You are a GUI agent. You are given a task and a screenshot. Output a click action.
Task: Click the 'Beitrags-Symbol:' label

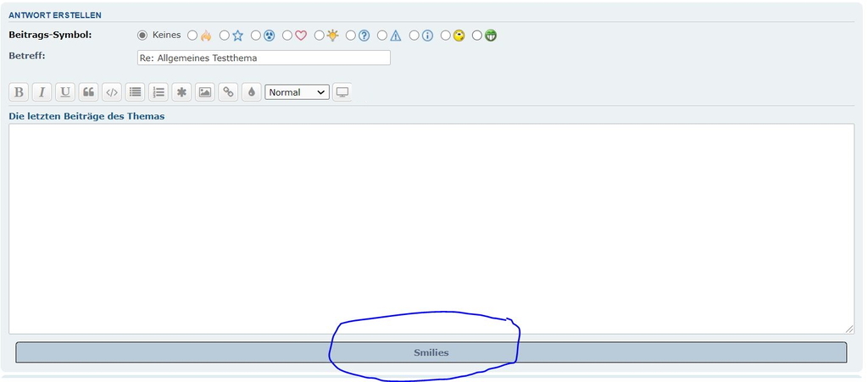[x=50, y=35]
